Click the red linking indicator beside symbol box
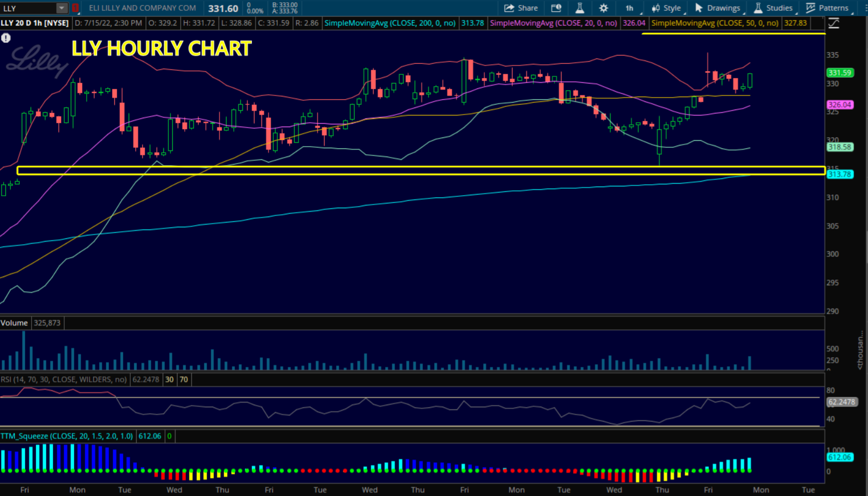The width and height of the screenshot is (868, 496). pyautogui.click(x=75, y=8)
